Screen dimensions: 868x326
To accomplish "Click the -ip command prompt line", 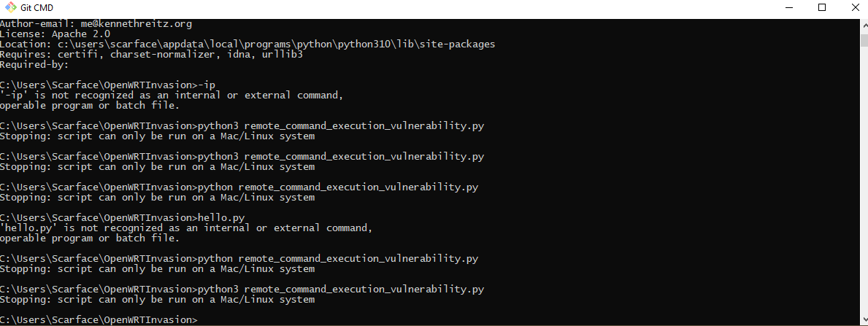I will 107,85.
